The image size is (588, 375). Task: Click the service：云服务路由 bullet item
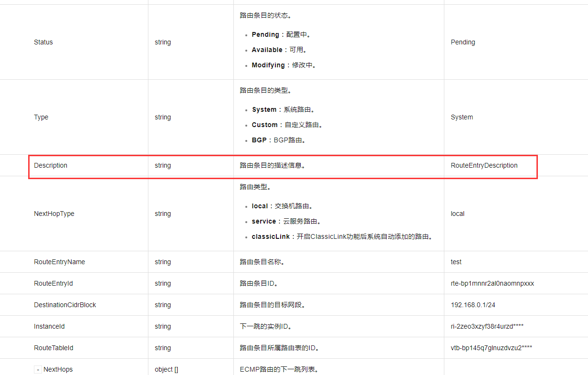pyautogui.click(x=286, y=221)
